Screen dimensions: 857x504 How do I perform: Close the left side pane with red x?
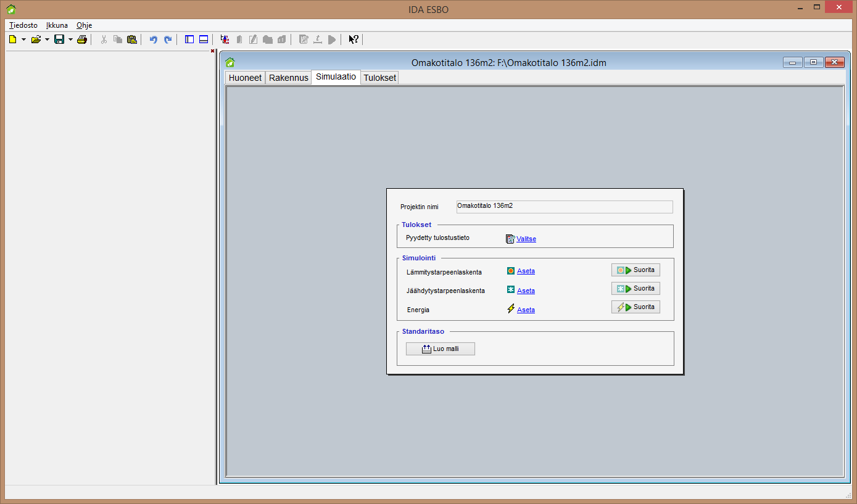212,51
